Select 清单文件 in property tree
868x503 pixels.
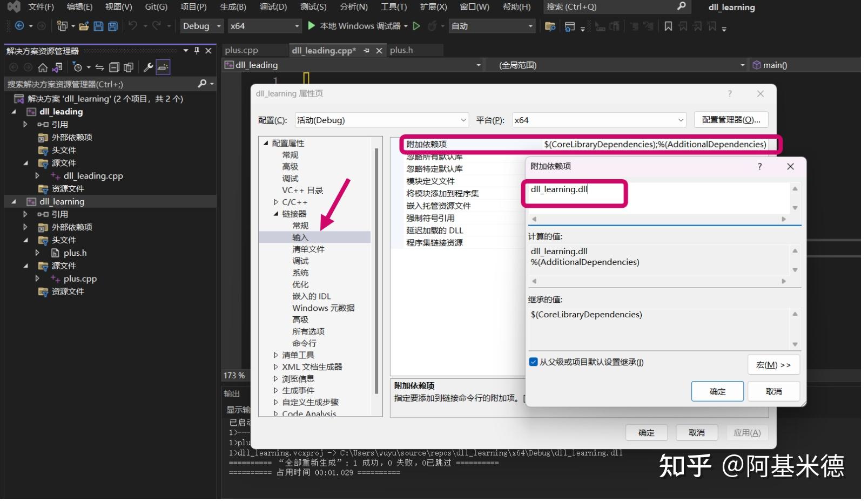pos(308,249)
